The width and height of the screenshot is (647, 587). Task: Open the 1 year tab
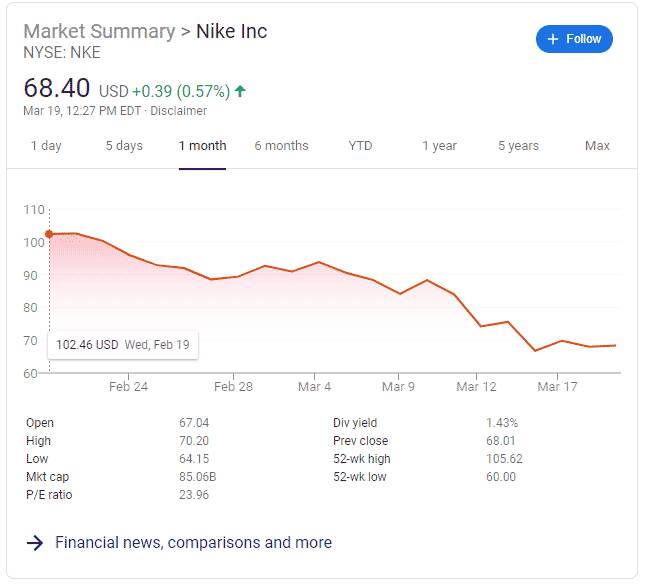[x=439, y=146]
